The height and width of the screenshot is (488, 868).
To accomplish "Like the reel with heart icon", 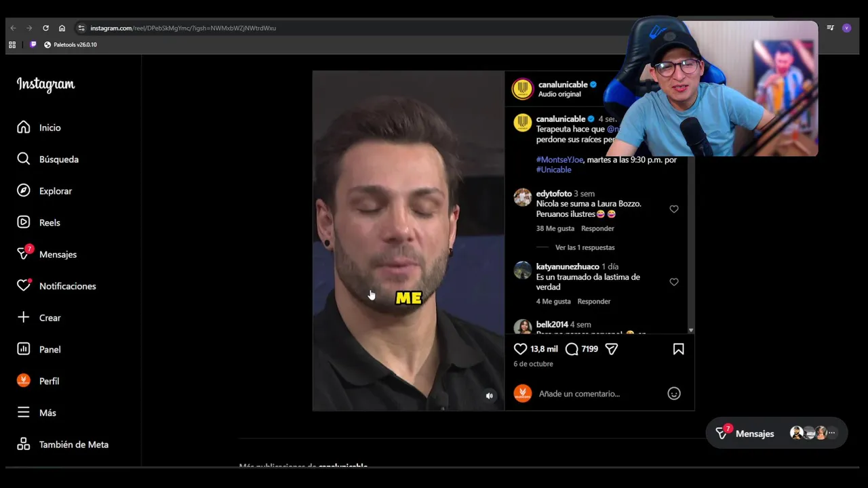I will click(x=520, y=349).
